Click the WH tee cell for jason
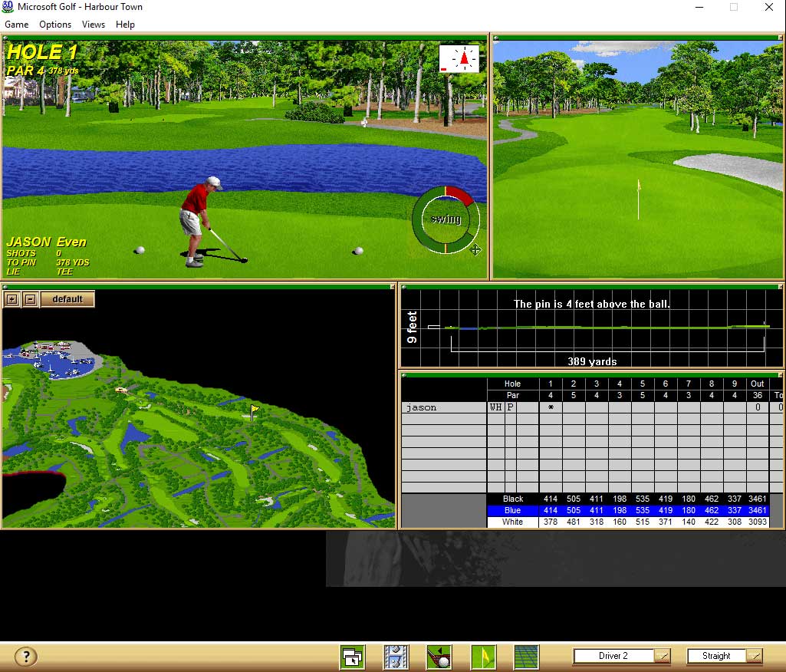The width and height of the screenshot is (786, 672). [x=496, y=407]
